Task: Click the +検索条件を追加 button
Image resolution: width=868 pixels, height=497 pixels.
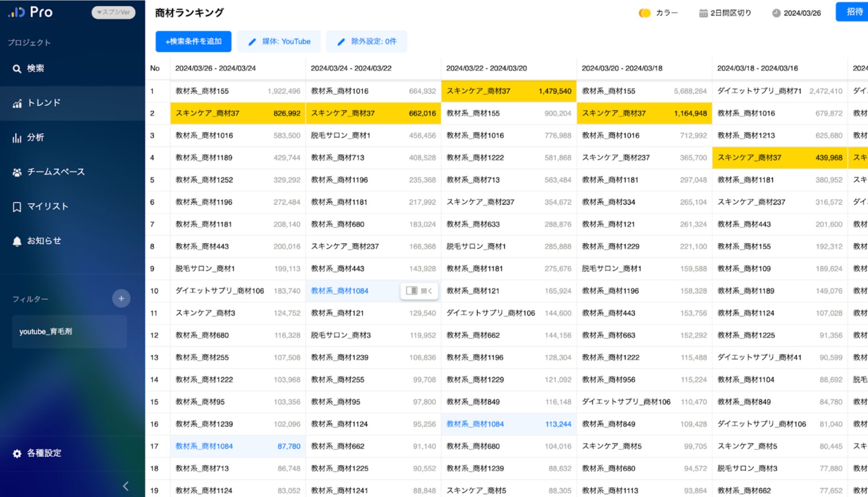Action: tap(194, 41)
